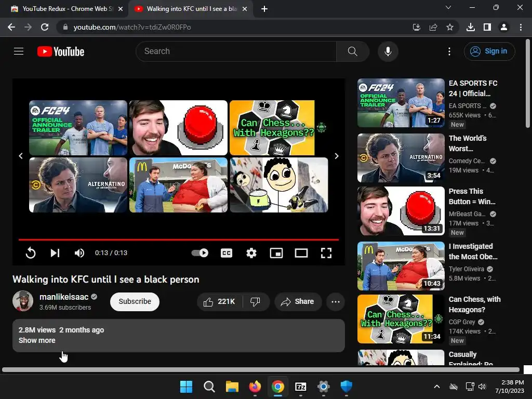
Task: Open Chrome three-dot menu
Action: pyautogui.click(x=521, y=27)
